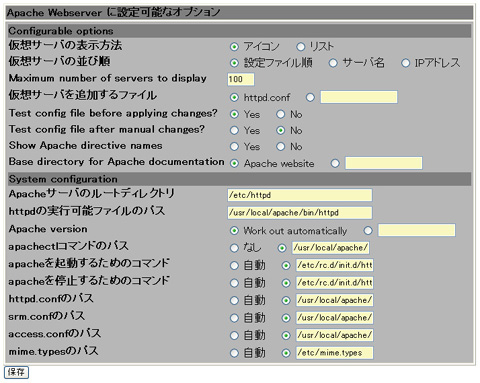The height and width of the screenshot is (383, 480).
Task: Edit the apachectl command path field
Action: [331, 248]
